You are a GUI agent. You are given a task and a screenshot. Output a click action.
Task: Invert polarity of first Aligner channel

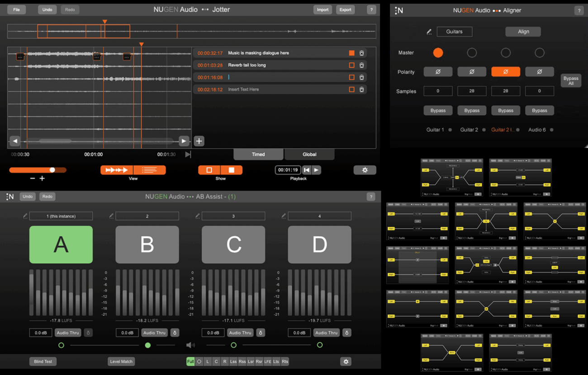click(438, 72)
